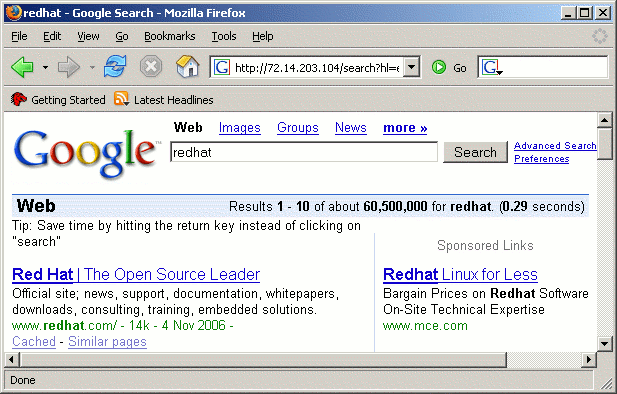Switch to the Images search tab
The image size is (617, 394).
(x=240, y=128)
